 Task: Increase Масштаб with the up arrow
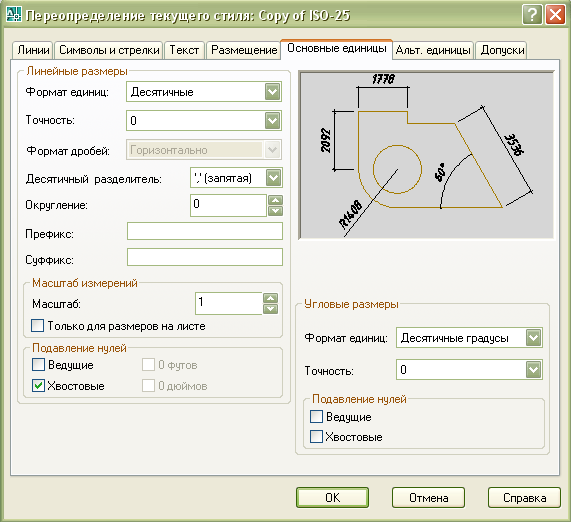(270, 298)
